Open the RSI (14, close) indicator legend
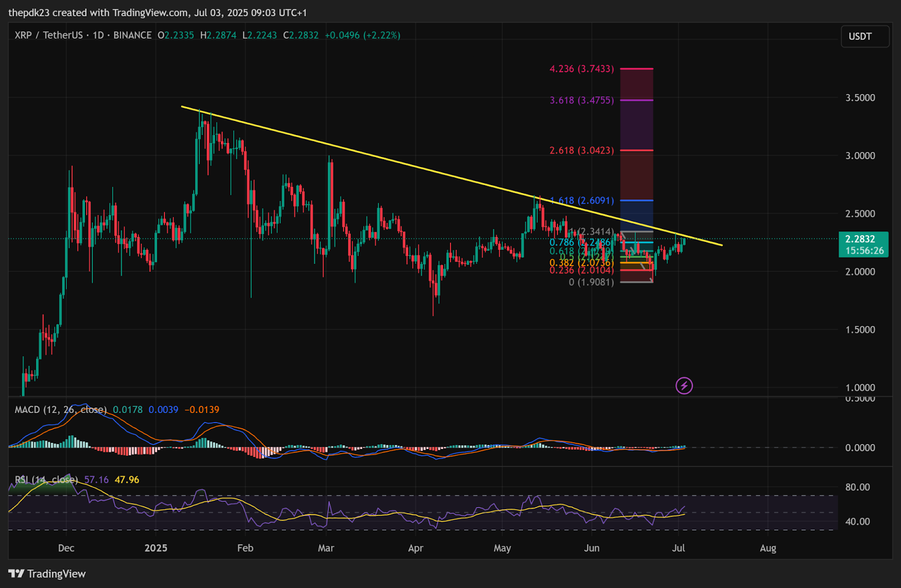The height and width of the screenshot is (588, 901). 46,479
